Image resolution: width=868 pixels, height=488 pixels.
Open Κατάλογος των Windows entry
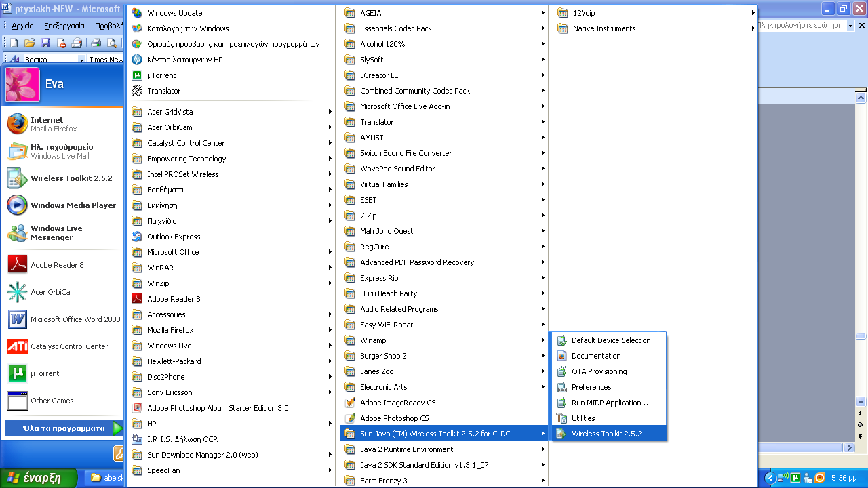231,28
